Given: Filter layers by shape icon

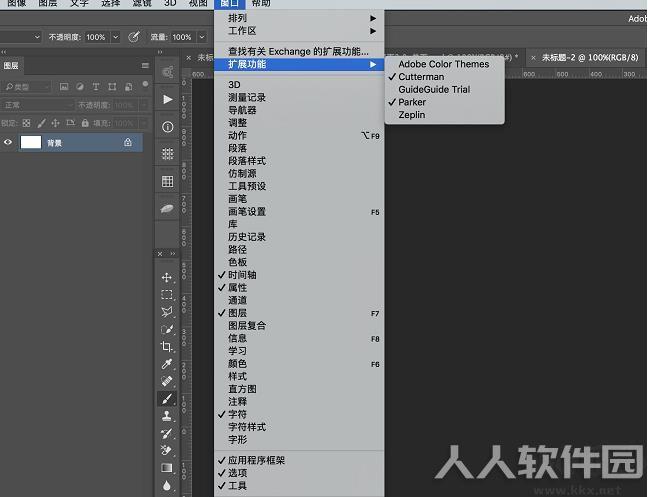Looking at the screenshot, I should [112, 86].
